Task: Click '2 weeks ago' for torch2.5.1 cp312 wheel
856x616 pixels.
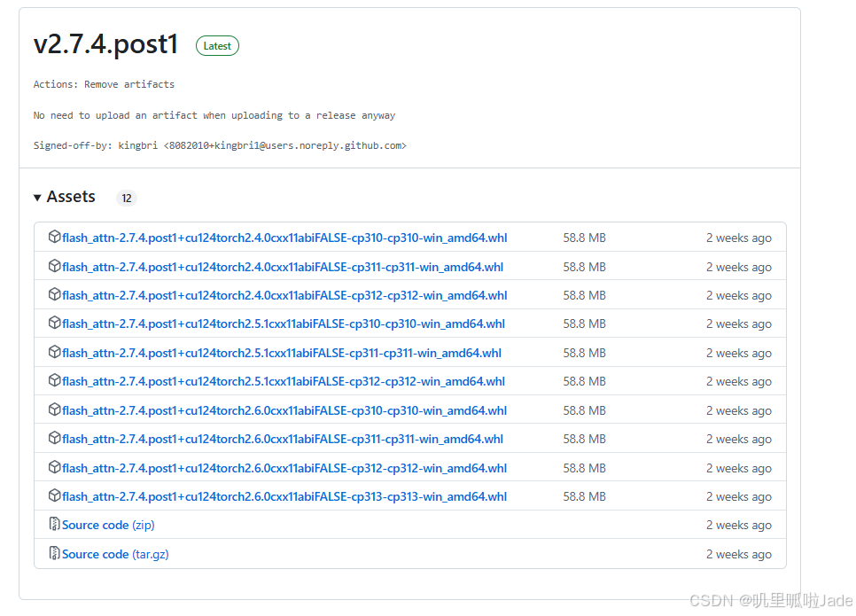Action: pyautogui.click(x=739, y=382)
